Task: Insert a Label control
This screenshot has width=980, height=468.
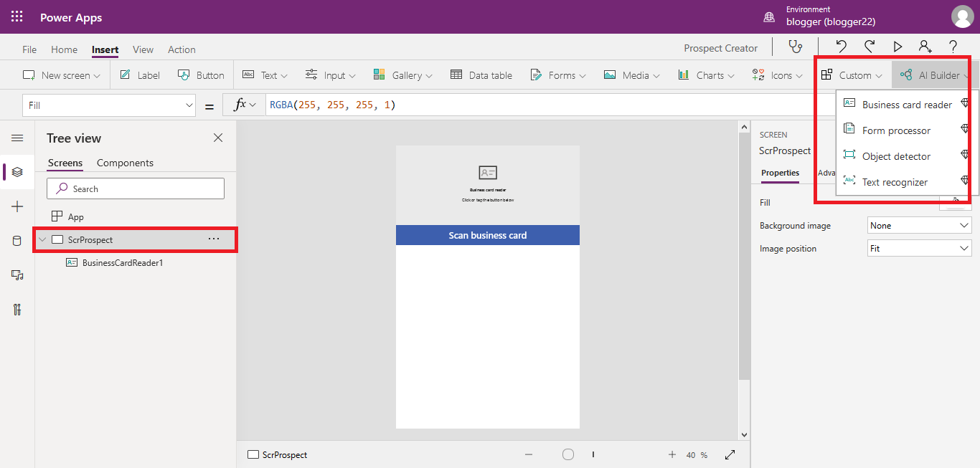Action: (140, 75)
